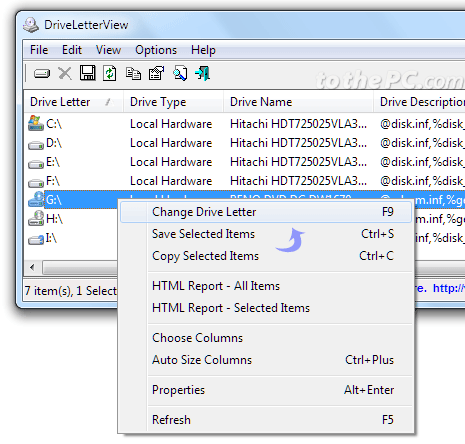Select the C:\ drive row label

pyautogui.click(x=54, y=124)
